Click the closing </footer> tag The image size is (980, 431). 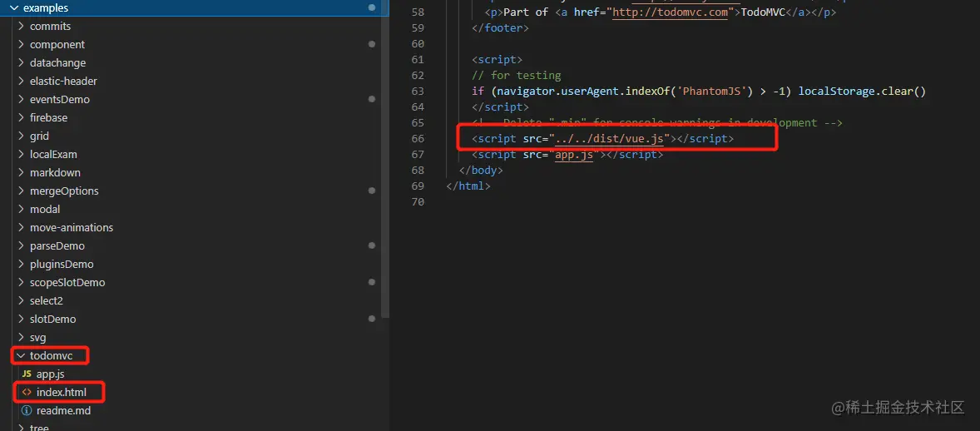(501, 28)
